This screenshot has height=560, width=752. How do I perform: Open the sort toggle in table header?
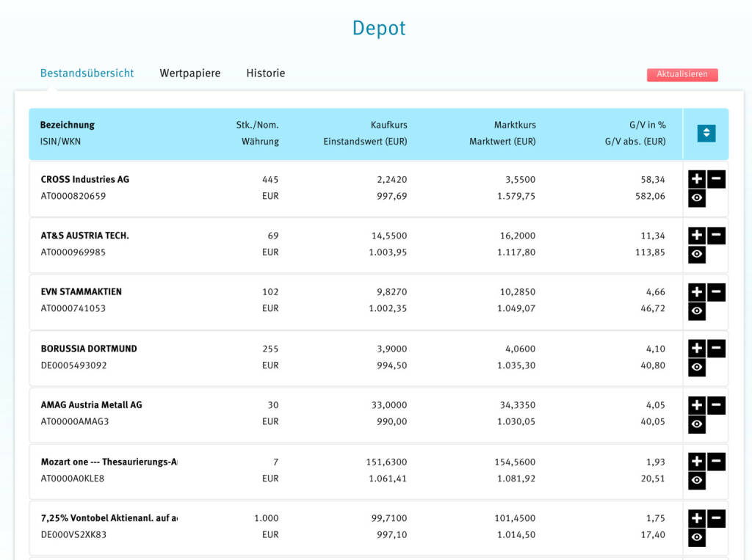coord(706,134)
